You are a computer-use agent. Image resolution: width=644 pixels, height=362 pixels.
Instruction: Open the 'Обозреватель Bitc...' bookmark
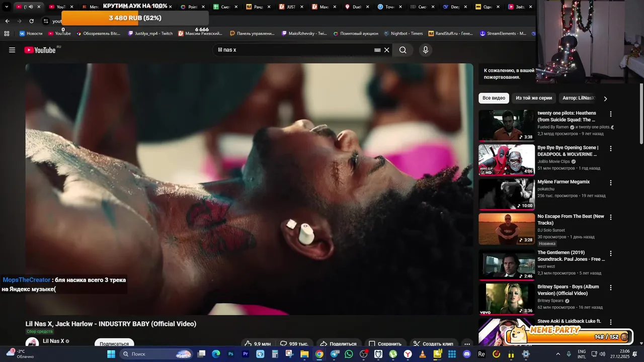click(x=98, y=34)
